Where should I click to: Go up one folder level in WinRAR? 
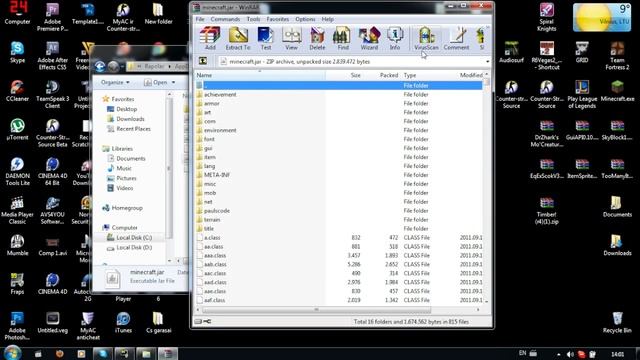click(203, 61)
